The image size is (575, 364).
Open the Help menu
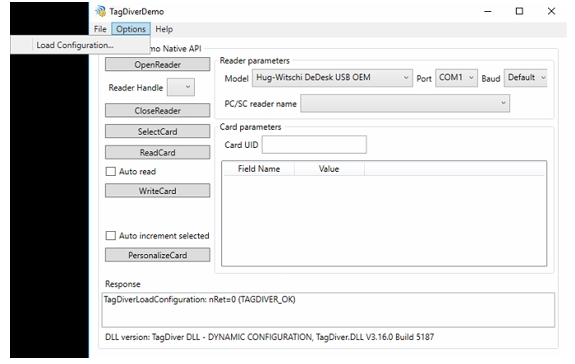point(164,29)
